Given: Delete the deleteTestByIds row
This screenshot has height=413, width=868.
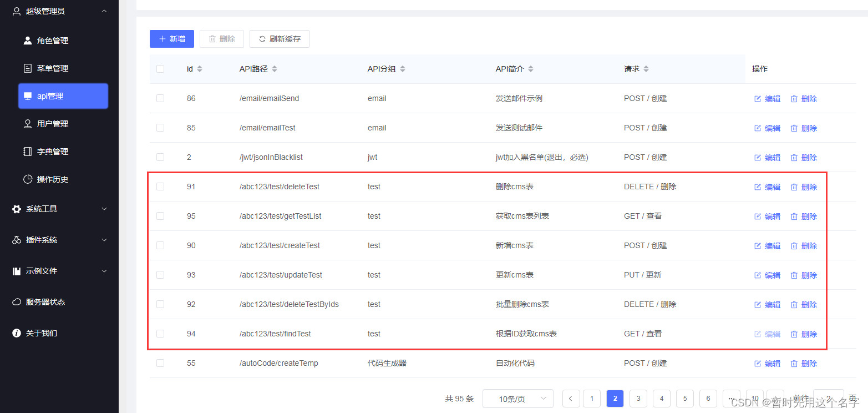Looking at the screenshot, I should coord(804,305).
